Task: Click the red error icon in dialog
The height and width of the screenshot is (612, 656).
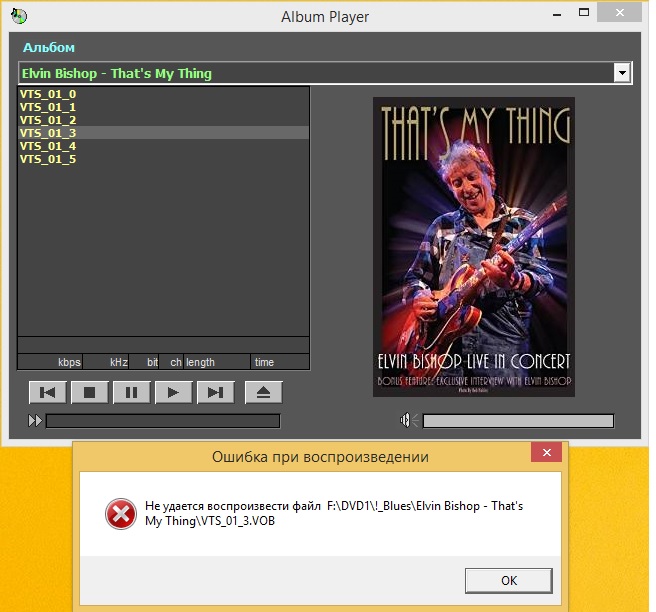Action: [120, 514]
